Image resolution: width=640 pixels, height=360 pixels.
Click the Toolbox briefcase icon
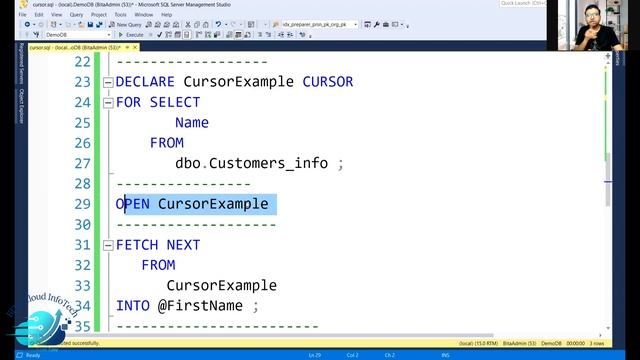[x=386, y=24]
